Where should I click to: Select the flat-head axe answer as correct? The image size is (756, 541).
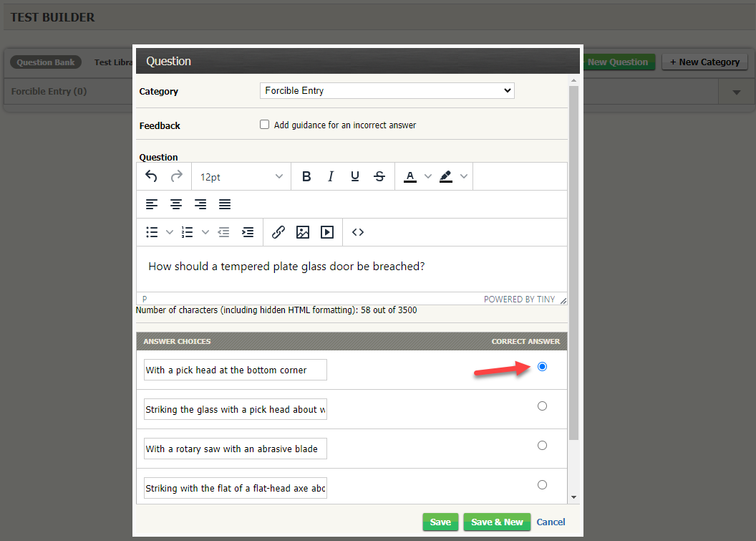point(542,484)
